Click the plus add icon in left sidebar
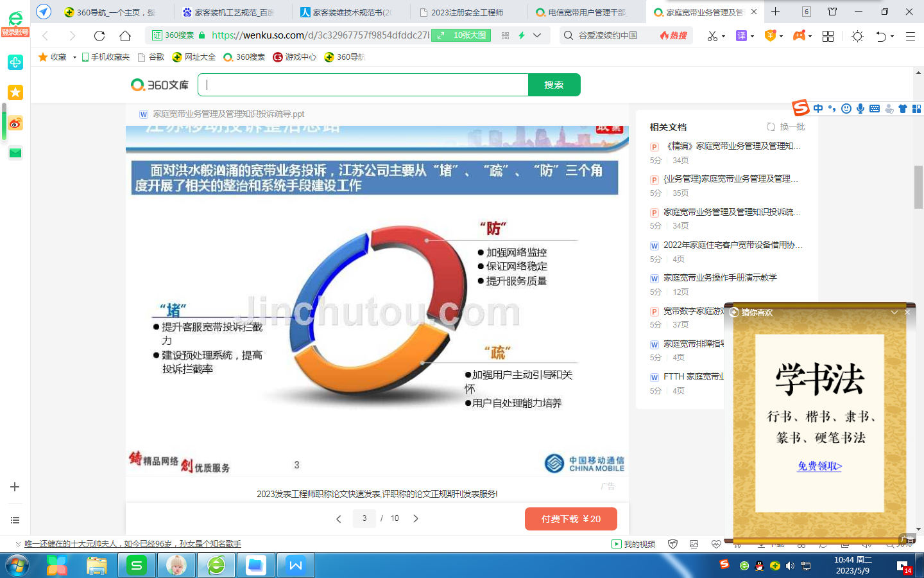Screen dimensions: 924x578 [x=15, y=487]
